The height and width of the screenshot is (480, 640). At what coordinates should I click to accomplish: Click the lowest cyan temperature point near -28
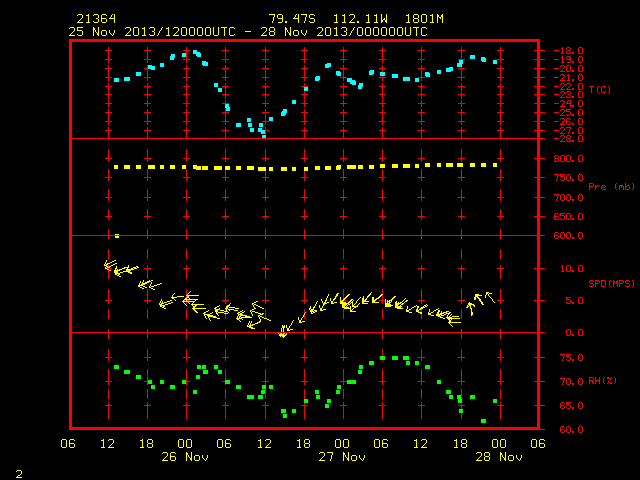[264, 136]
